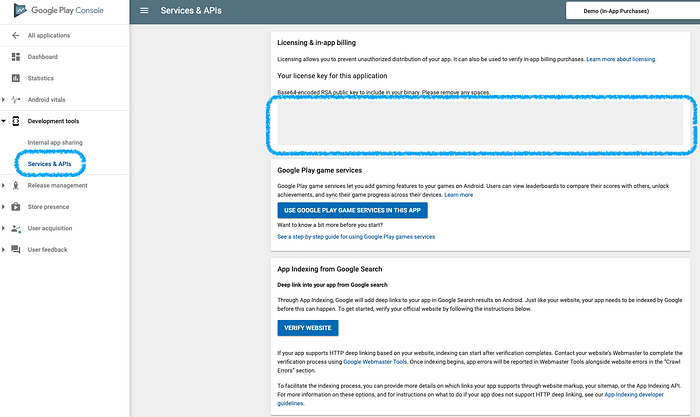Open Learn more about licensing link
Image resolution: width=700 pixels, height=417 pixels.
tap(621, 59)
